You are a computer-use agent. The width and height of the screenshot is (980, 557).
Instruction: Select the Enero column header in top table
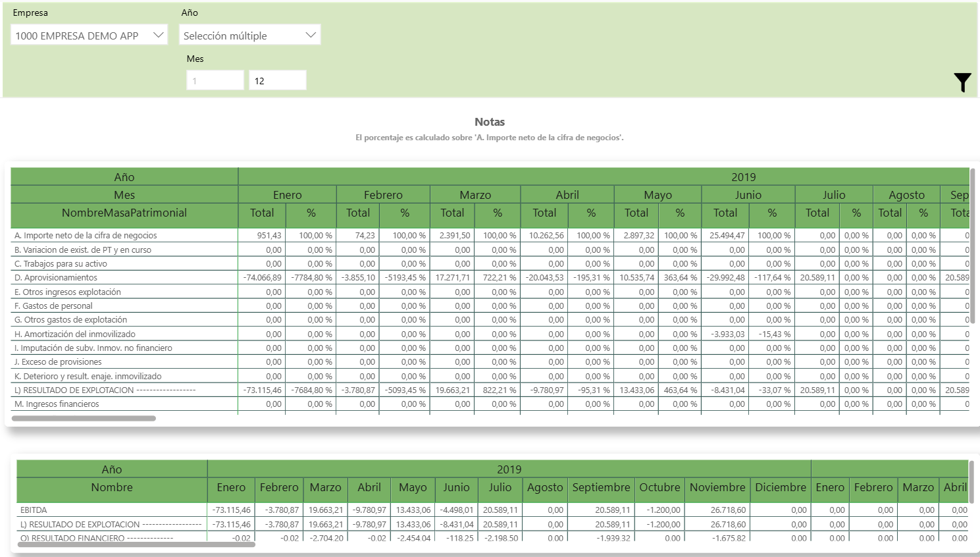(287, 195)
